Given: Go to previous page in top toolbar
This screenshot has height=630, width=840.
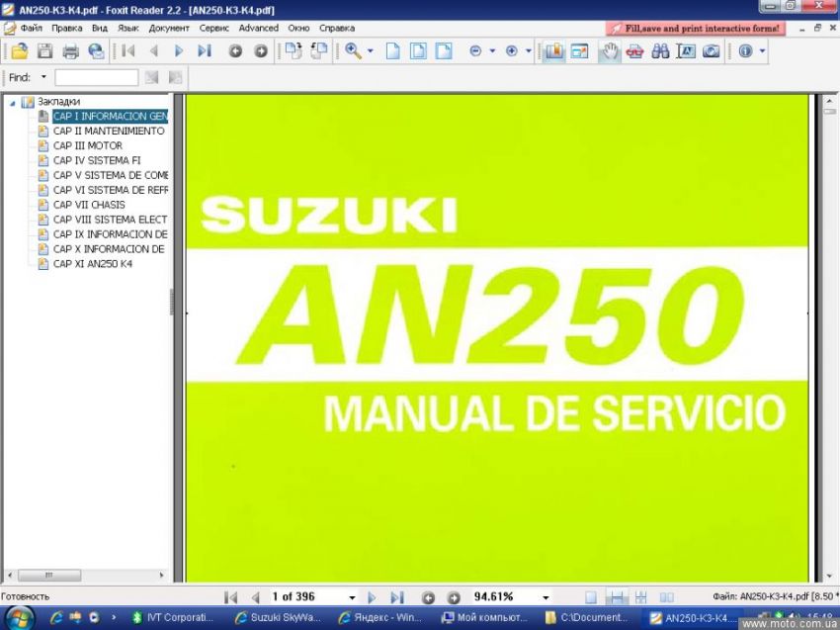Looking at the screenshot, I should pos(154,51).
